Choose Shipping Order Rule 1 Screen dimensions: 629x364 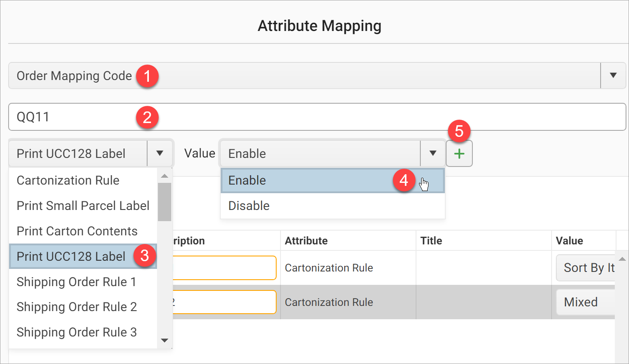(76, 282)
